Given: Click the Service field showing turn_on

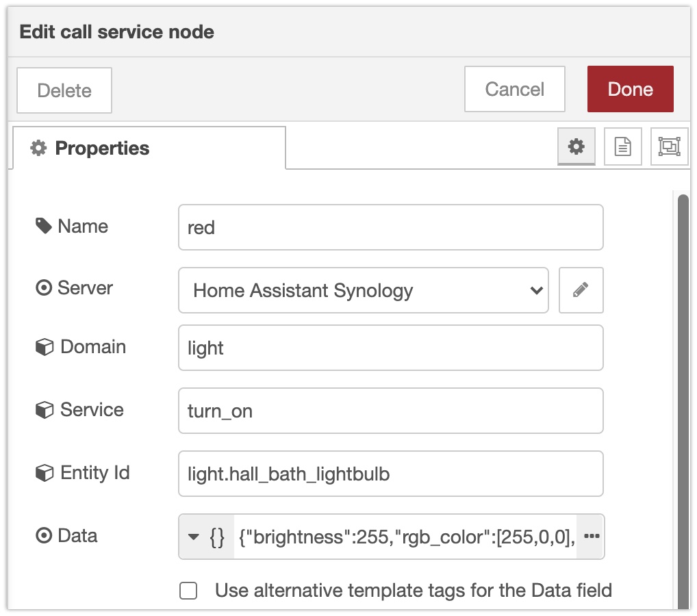Looking at the screenshot, I should (390, 411).
